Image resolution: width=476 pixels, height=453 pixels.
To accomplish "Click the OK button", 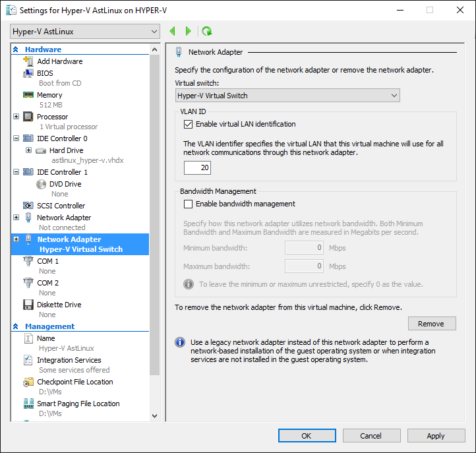I will click(307, 436).
